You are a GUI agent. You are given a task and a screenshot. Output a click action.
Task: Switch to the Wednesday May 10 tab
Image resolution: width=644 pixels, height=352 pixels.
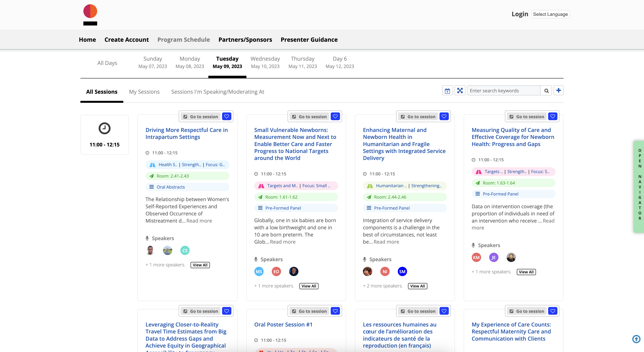(x=265, y=62)
